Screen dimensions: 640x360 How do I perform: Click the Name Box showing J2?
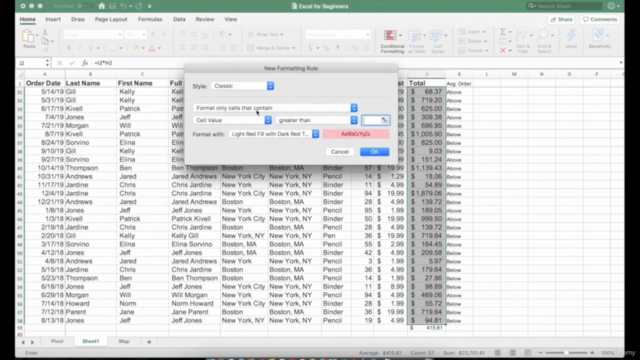pyautogui.click(x=33, y=63)
